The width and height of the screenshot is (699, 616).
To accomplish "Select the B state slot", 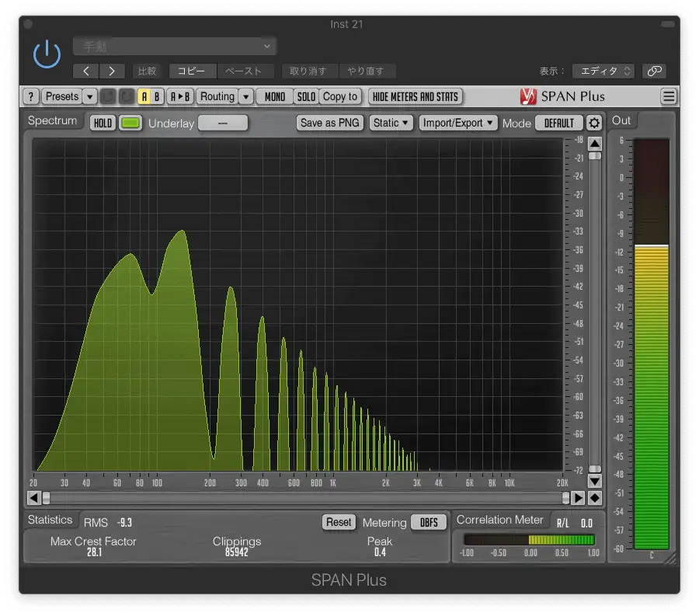I will coord(157,96).
